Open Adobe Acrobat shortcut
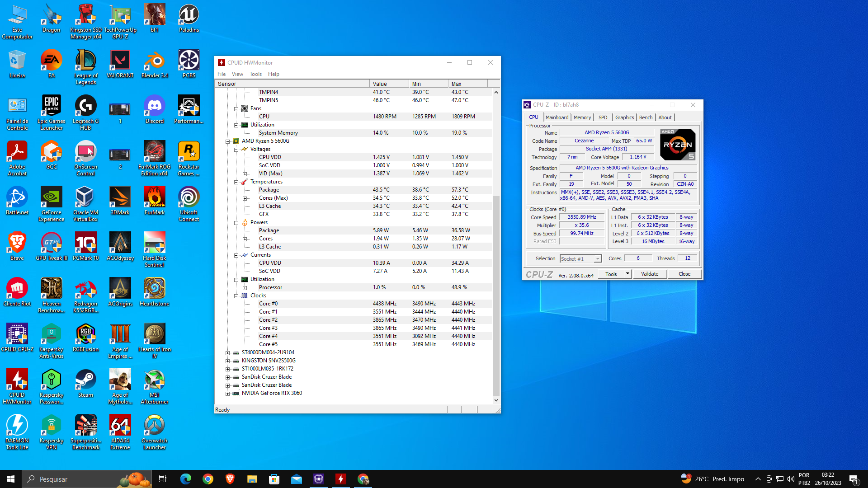This screenshot has height=488, width=868. (x=17, y=159)
